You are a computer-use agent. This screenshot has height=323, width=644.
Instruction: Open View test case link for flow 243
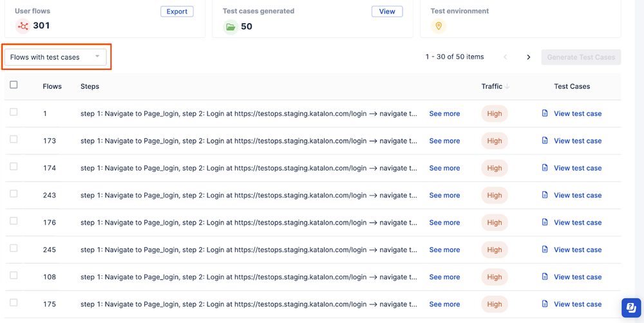point(577,196)
